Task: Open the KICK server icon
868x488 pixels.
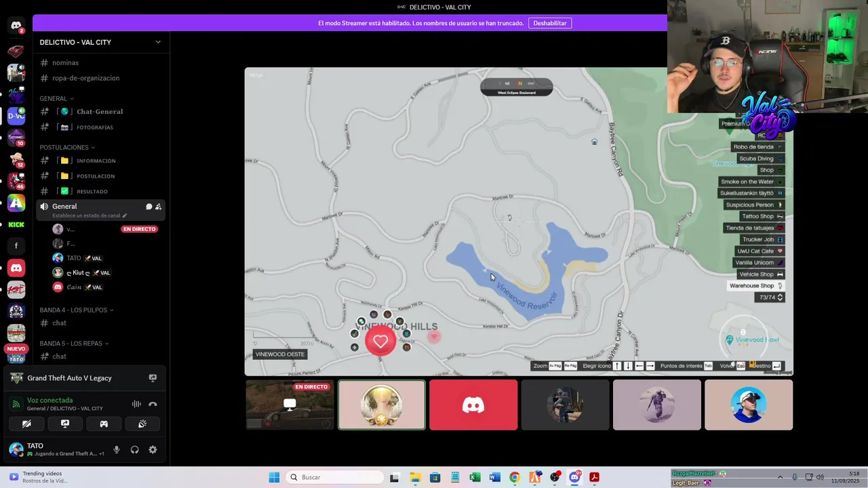Action: pyautogui.click(x=16, y=224)
